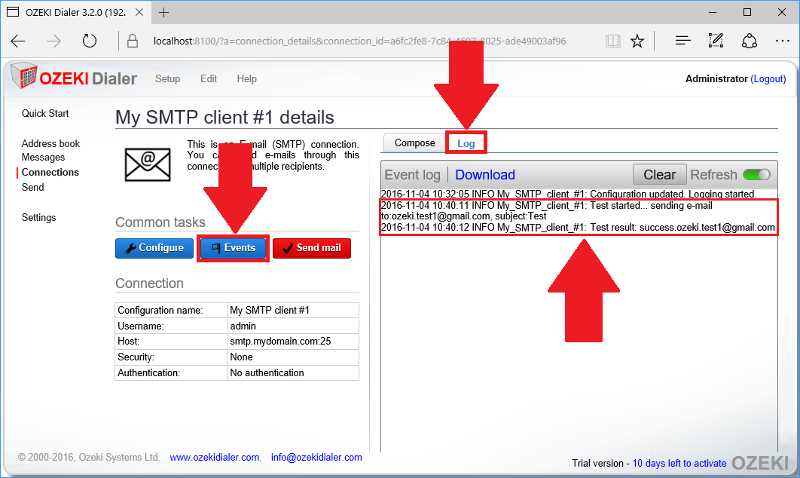This screenshot has height=478, width=800.
Task: Switch to the Compose tab
Action: (x=414, y=143)
